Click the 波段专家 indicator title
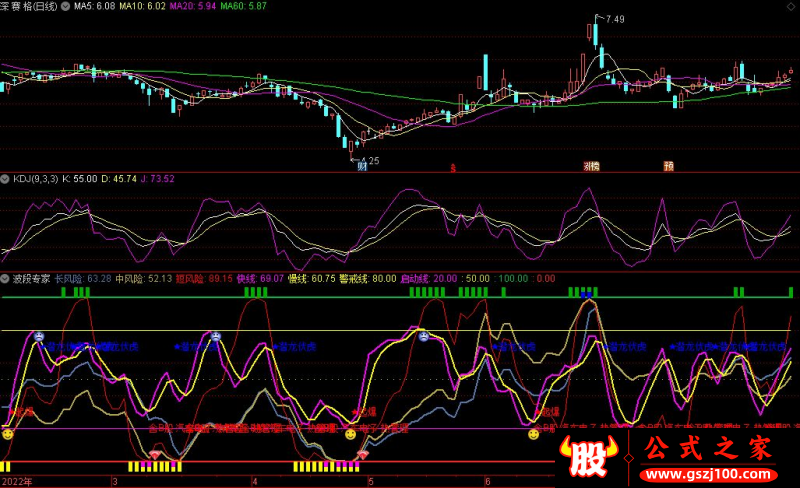Viewport: 800px width, 488px height. point(32,279)
